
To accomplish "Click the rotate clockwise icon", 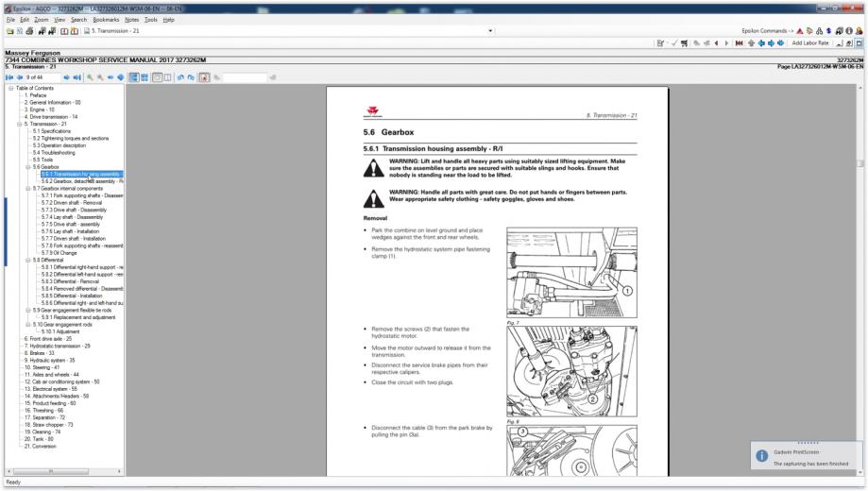I will tap(191, 77).
